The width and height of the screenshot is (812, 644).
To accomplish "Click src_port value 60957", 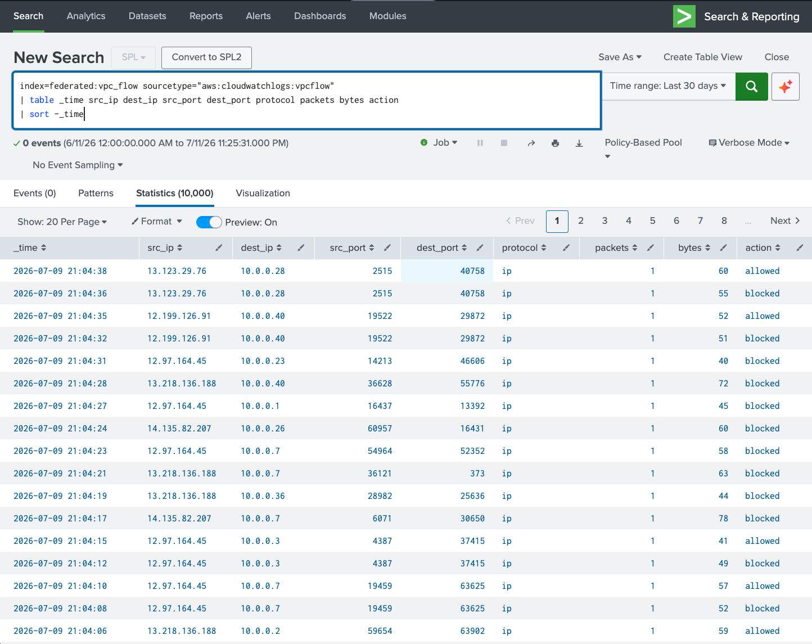I will (380, 428).
